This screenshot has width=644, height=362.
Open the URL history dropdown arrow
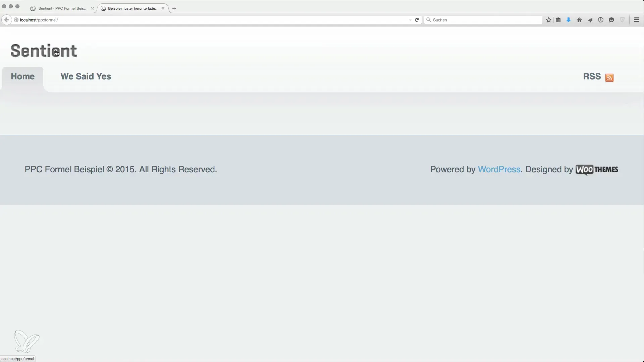(411, 20)
